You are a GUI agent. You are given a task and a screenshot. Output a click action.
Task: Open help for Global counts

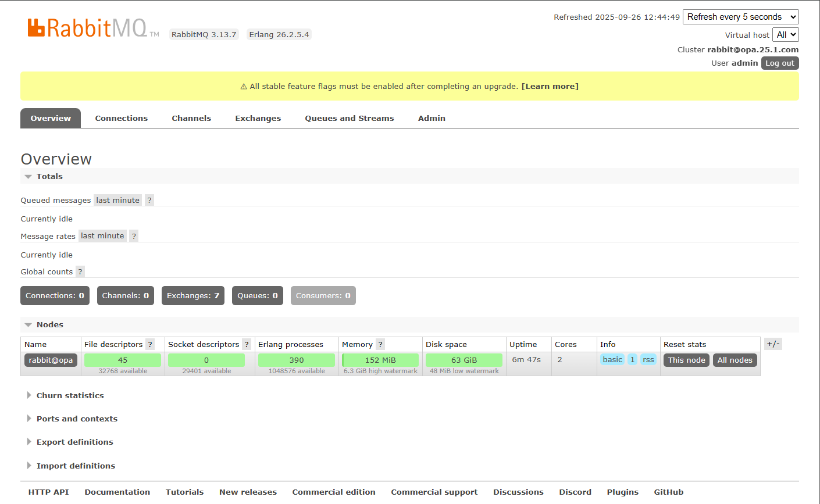point(80,271)
